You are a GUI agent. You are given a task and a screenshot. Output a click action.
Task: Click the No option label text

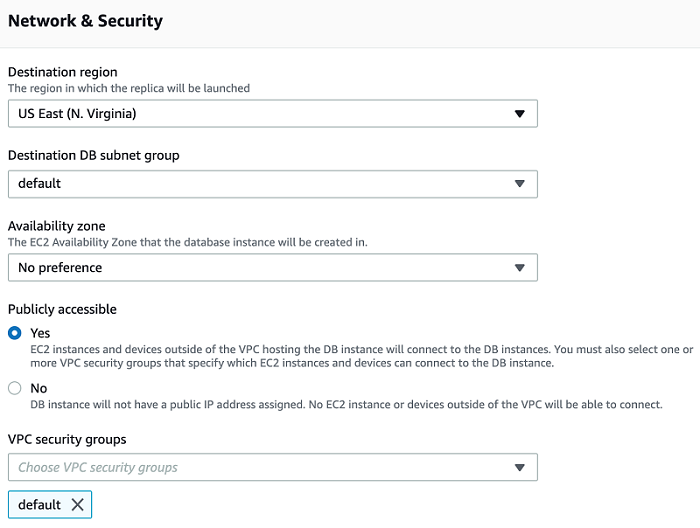pyautogui.click(x=39, y=388)
